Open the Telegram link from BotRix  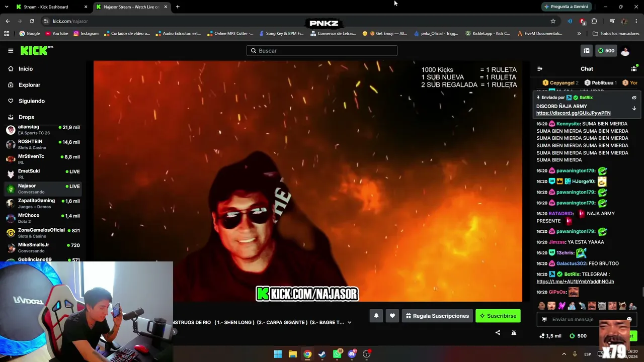(x=575, y=282)
